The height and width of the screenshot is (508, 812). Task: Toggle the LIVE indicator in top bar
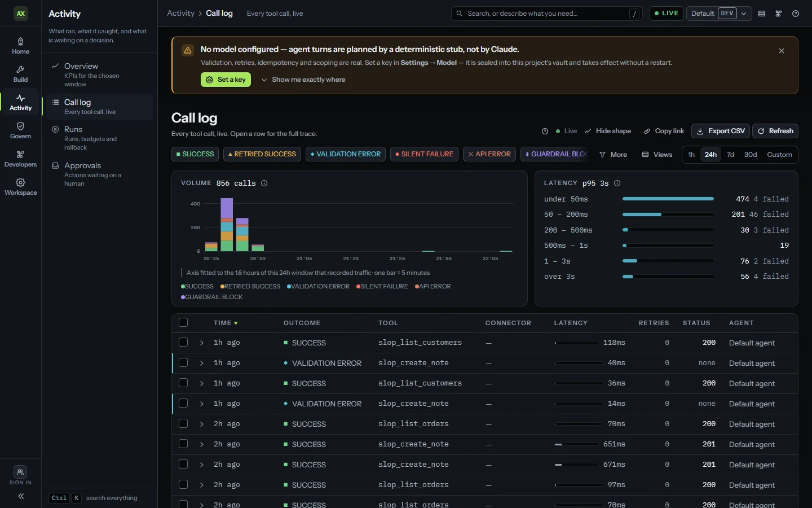[x=667, y=14]
